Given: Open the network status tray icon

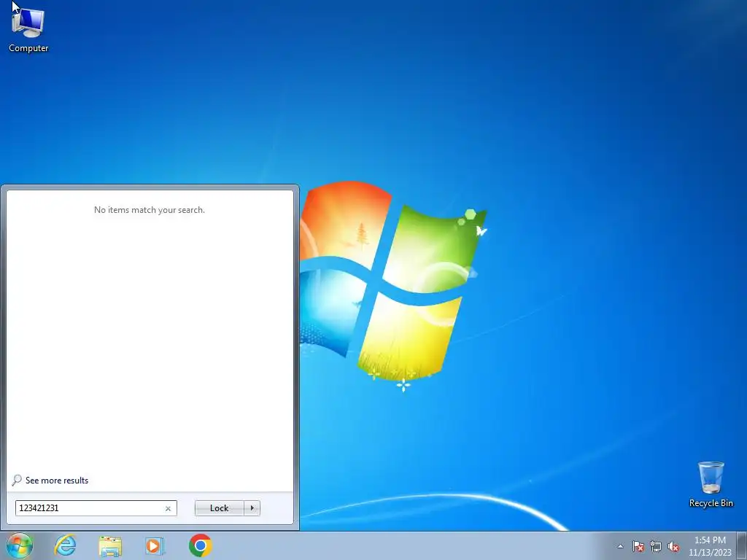Looking at the screenshot, I should click(x=656, y=546).
